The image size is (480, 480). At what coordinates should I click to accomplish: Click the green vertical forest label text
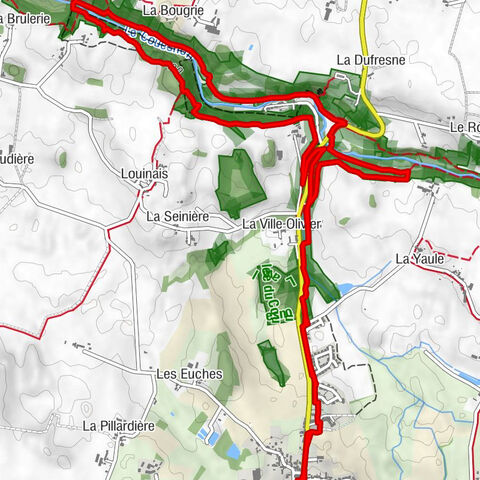coord(275,295)
